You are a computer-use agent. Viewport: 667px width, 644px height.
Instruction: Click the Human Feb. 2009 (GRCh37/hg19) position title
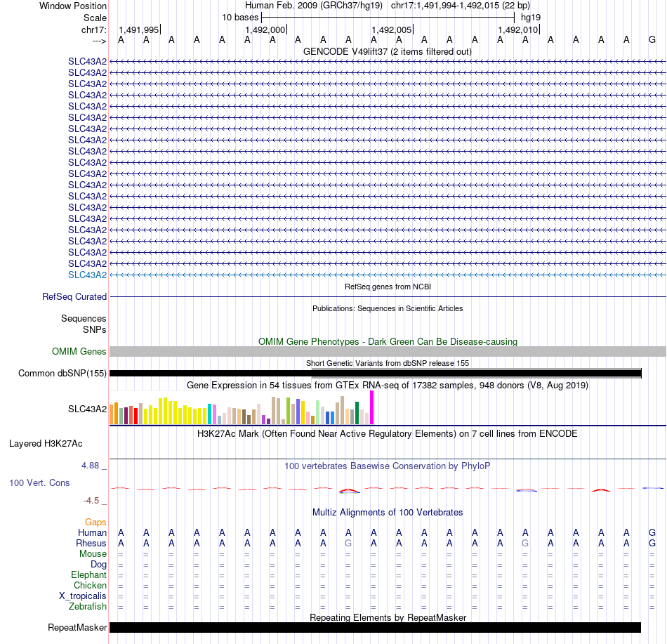tap(314, 6)
